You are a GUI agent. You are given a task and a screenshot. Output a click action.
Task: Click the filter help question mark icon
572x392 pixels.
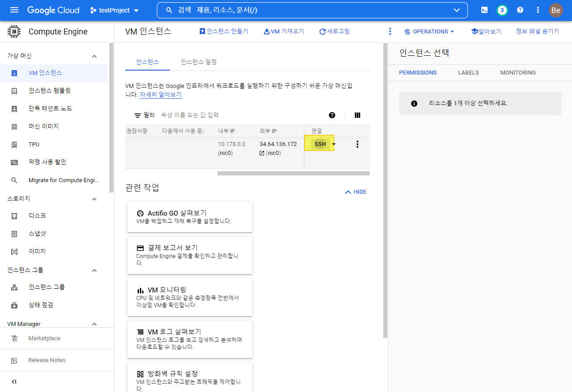tap(332, 115)
